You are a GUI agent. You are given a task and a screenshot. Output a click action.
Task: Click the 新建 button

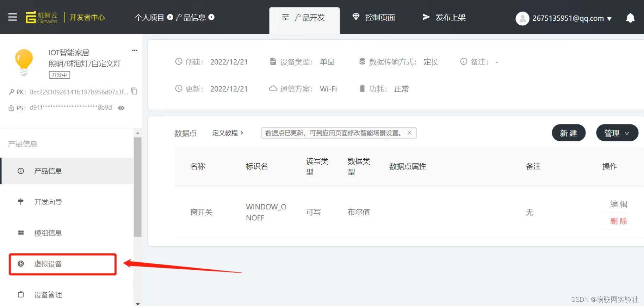(x=569, y=133)
